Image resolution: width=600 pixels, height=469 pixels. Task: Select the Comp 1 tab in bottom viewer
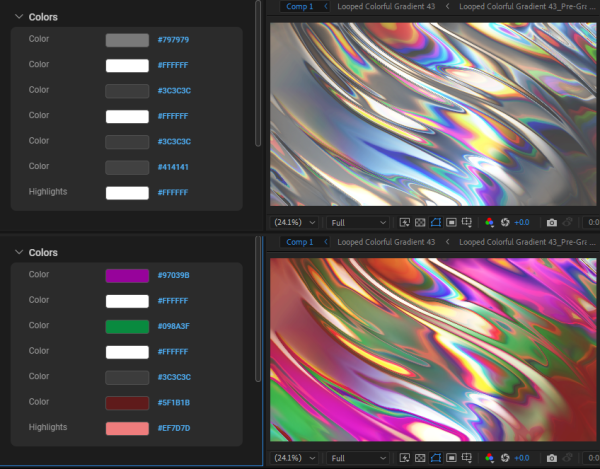coord(300,242)
